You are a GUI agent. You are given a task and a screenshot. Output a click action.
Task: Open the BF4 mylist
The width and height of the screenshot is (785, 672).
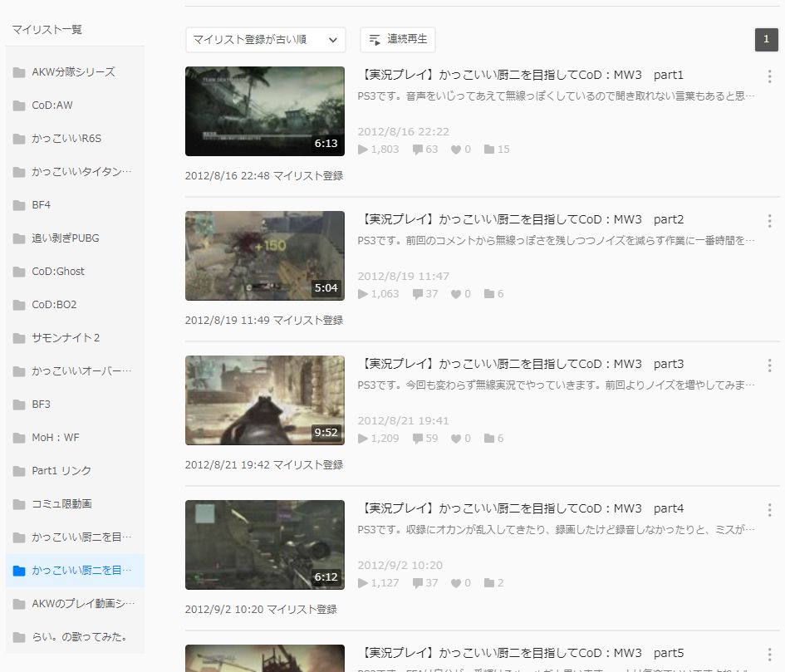pyautogui.click(x=75, y=205)
